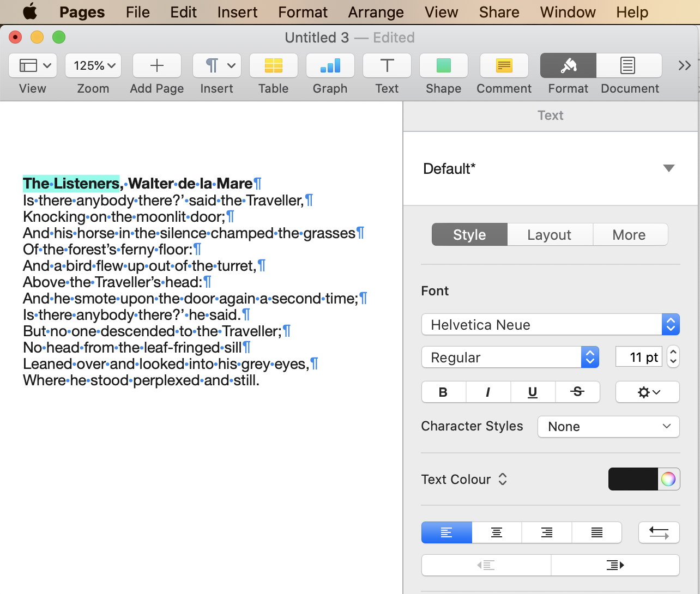Open the Character Styles None dropdown
The height and width of the screenshot is (594, 700).
click(x=608, y=426)
